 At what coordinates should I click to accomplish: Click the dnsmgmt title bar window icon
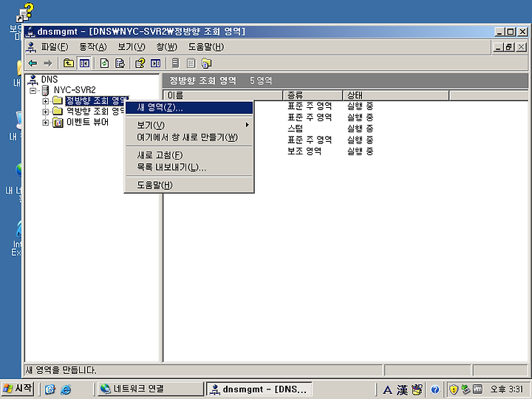pyautogui.click(x=31, y=32)
